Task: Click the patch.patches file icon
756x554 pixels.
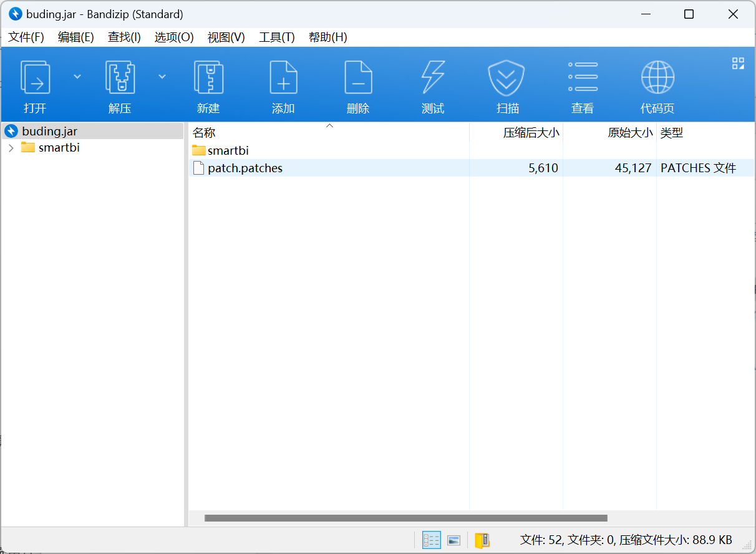Action: (x=198, y=168)
